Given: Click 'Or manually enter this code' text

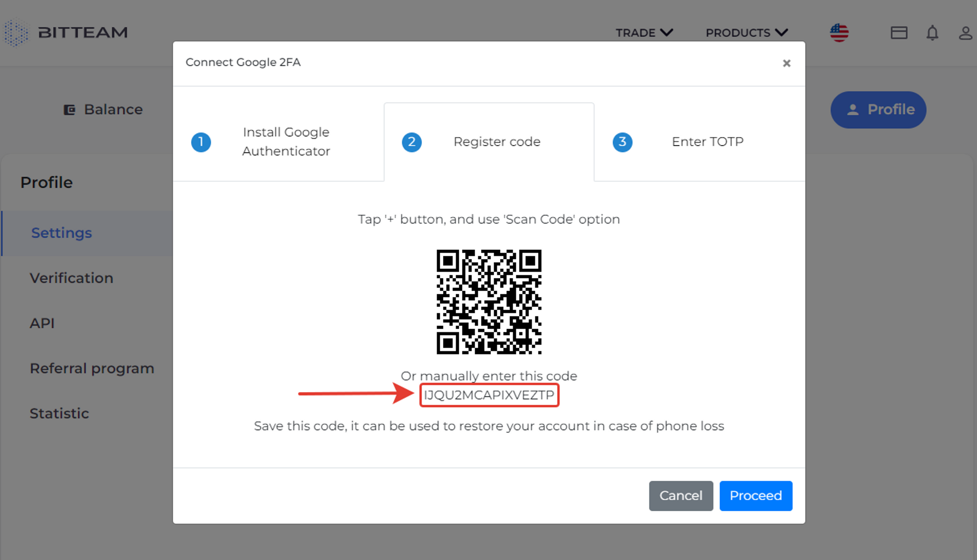Looking at the screenshot, I should (489, 376).
